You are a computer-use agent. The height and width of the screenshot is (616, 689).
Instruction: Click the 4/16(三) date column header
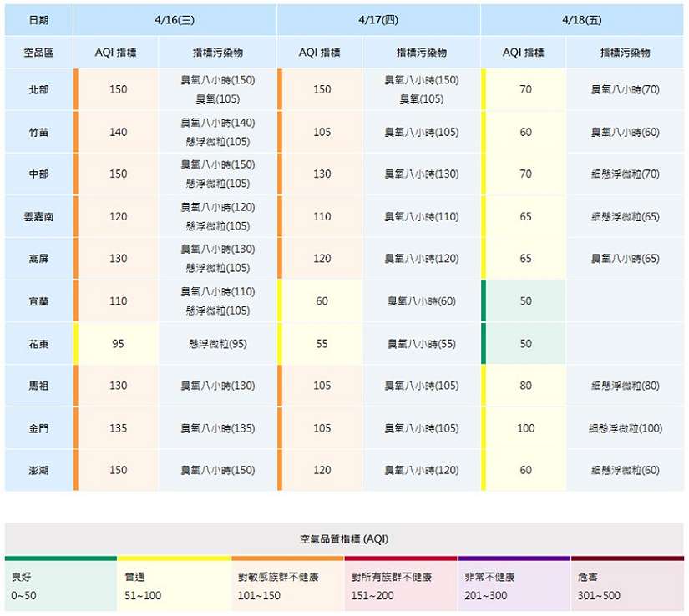[175, 19]
